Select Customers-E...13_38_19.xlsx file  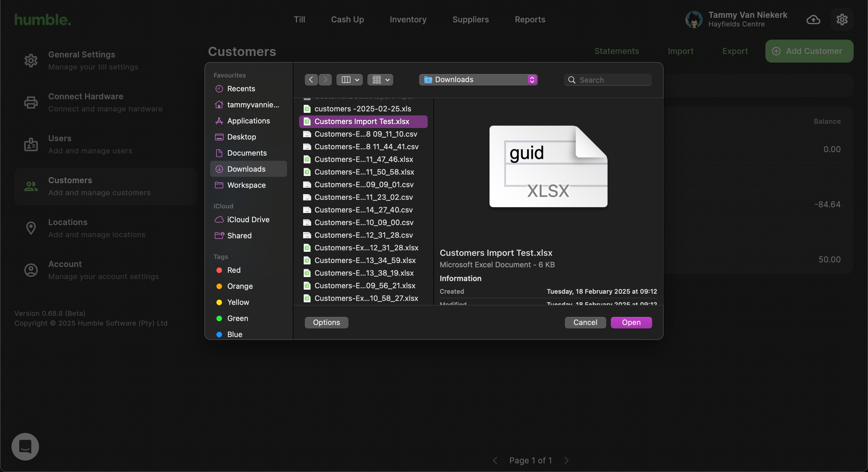coord(363,273)
